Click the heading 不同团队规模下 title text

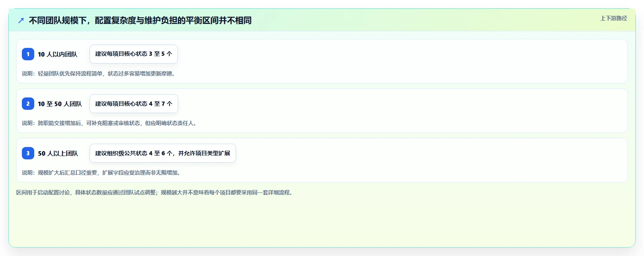(140, 20)
